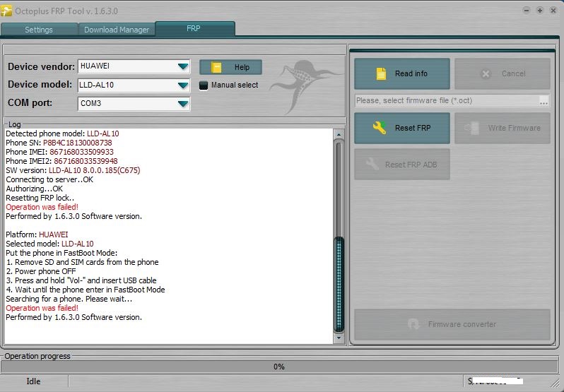Click the 'Wait until the phone enter' line
The width and height of the screenshot is (564, 392).
86,290
